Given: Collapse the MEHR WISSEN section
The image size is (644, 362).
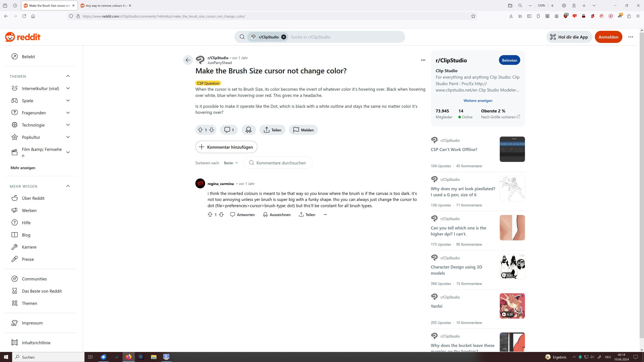Looking at the screenshot, I should click(68, 186).
